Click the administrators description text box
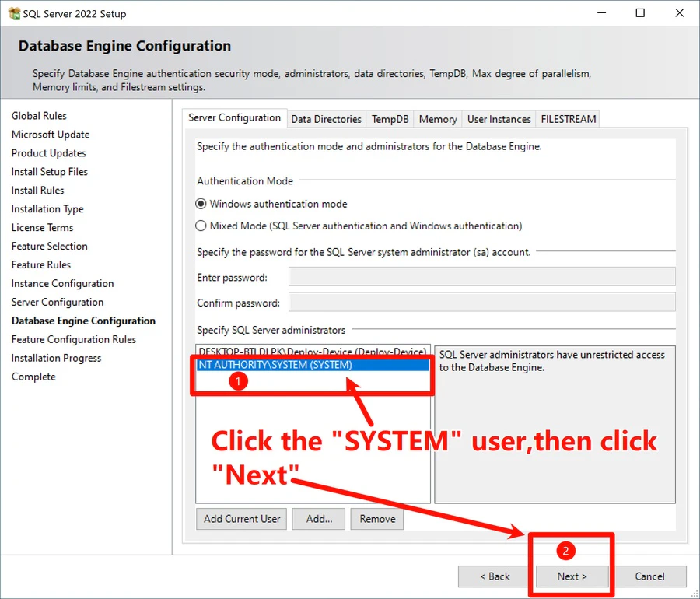Image resolution: width=700 pixels, height=599 pixels. click(x=555, y=424)
